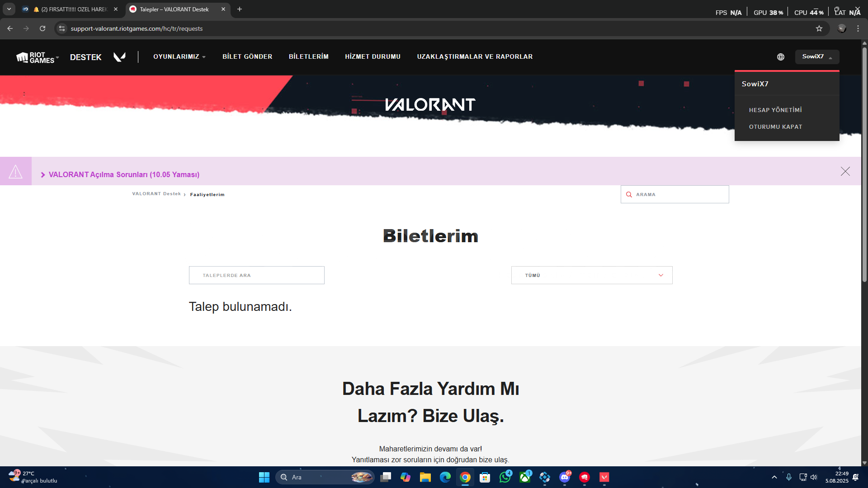The image size is (868, 488).
Task: Open Microsoft Store from taskbar
Action: tap(485, 477)
